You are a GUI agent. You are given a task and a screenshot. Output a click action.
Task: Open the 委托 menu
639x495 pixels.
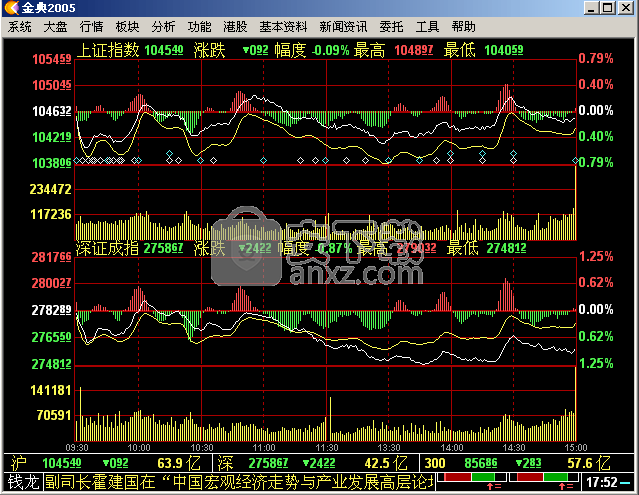tap(391, 27)
